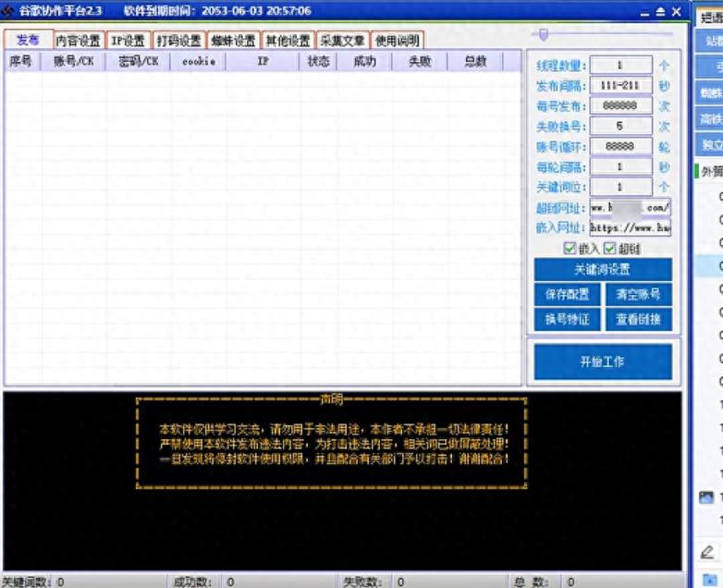The width and height of the screenshot is (723, 588).
Task: Open 关键词设置 button
Action: [x=603, y=269]
